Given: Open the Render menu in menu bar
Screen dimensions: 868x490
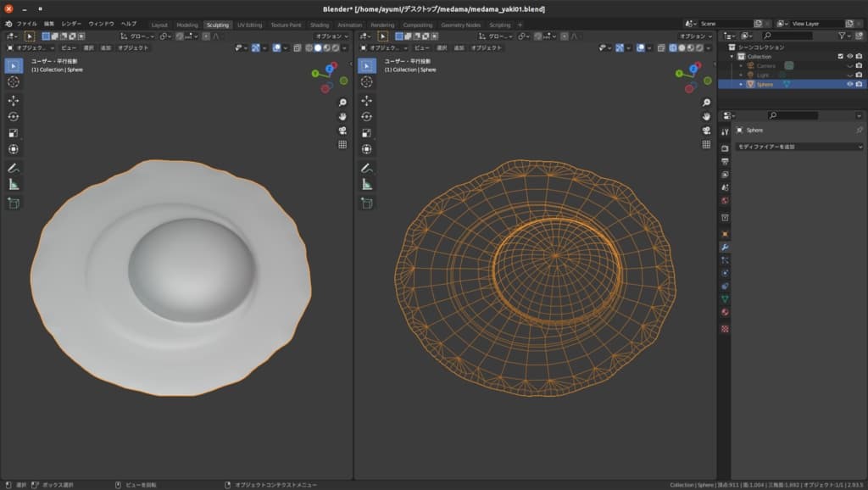Looking at the screenshot, I should coord(71,24).
